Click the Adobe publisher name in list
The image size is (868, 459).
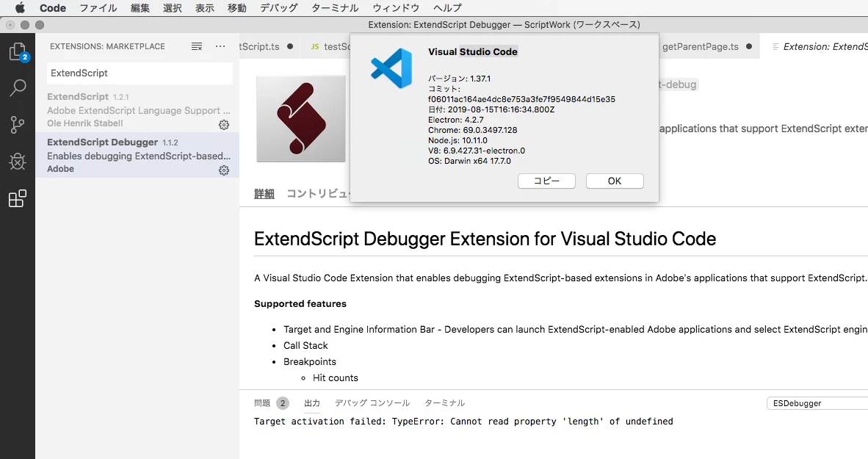60,169
